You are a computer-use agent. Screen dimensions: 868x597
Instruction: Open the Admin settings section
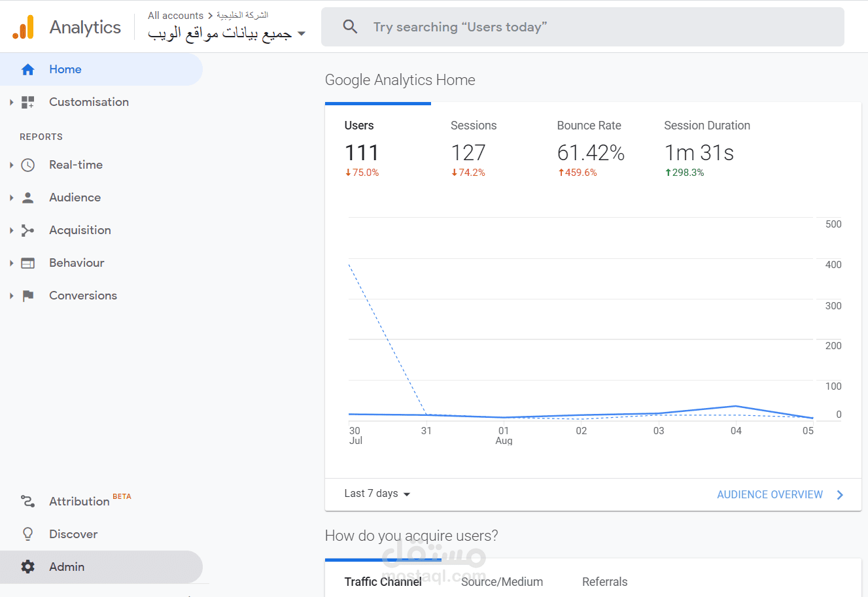coord(101,567)
